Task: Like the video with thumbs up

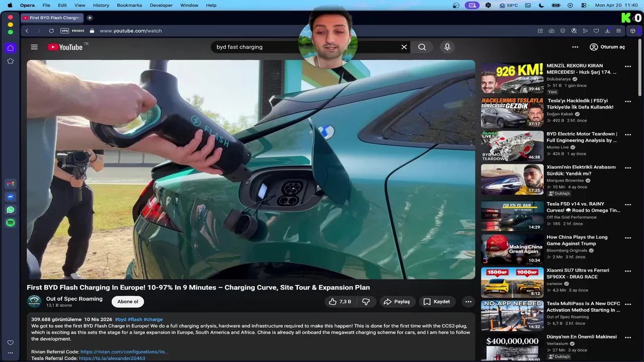Action: point(340,302)
